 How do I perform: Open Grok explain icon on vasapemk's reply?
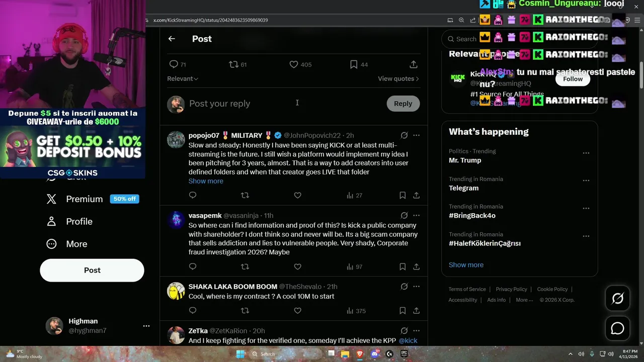tap(404, 215)
